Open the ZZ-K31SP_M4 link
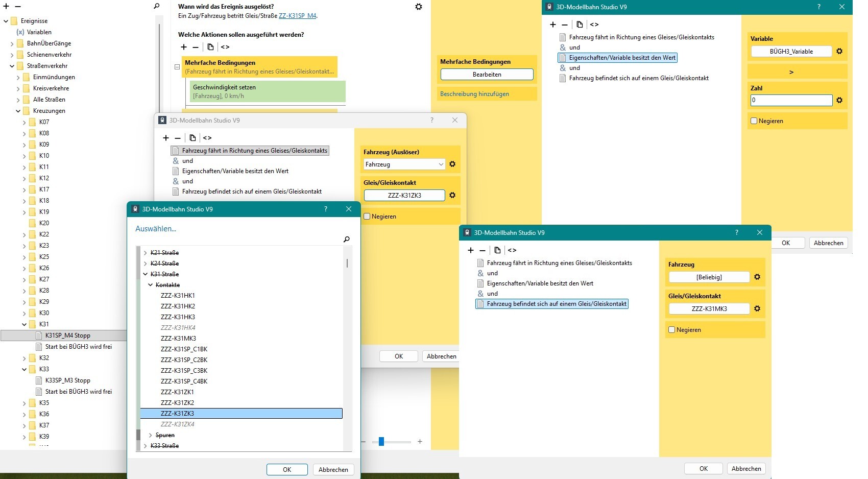Viewport: 868px width, 479px height. point(297,16)
